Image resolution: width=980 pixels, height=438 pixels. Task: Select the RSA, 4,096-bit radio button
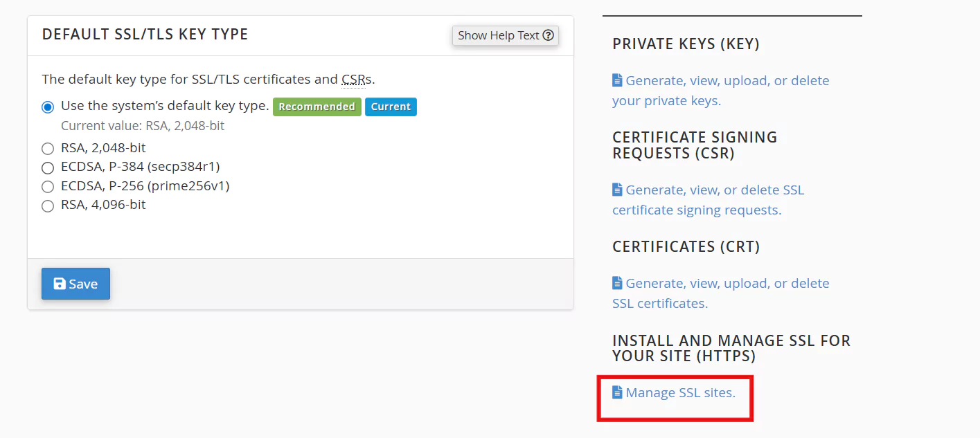[x=48, y=206]
